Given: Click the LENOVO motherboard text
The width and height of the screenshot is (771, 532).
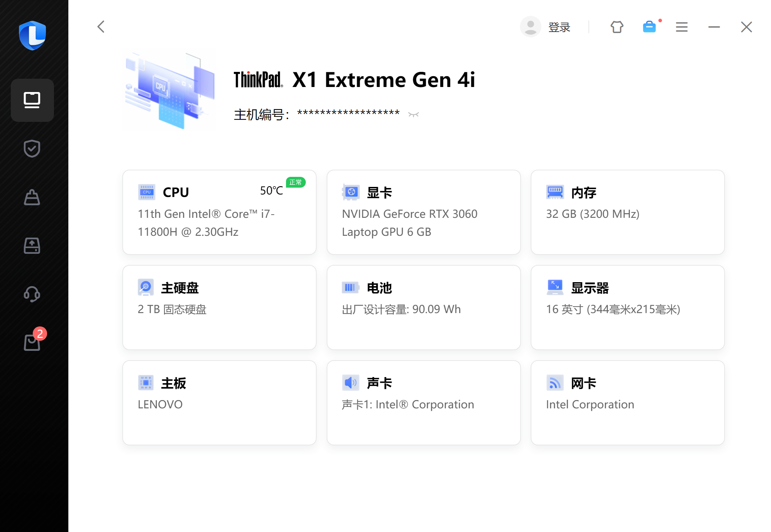Looking at the screenshot, I should pyautogui.click(x=160, y=404).
